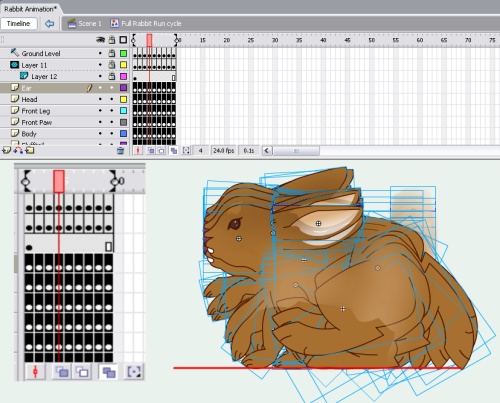
Task: Lock the Ear layer via its lock dot
Action: (112, 88)
